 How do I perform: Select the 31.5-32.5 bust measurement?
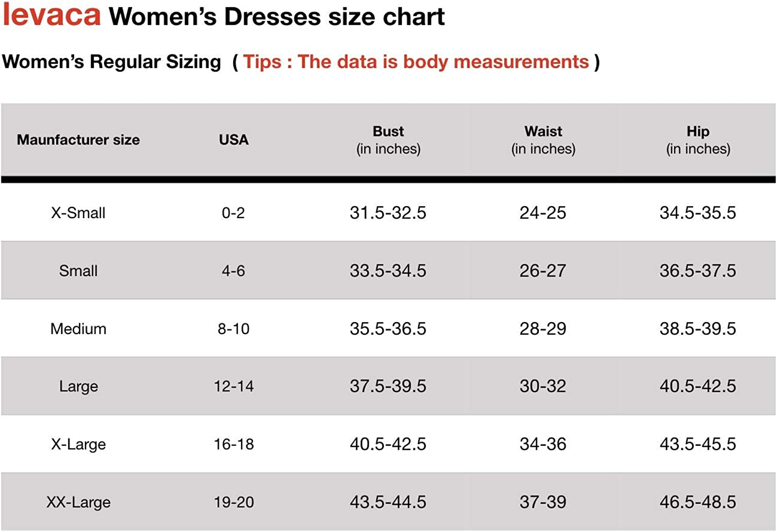click(x=388, y=213)
